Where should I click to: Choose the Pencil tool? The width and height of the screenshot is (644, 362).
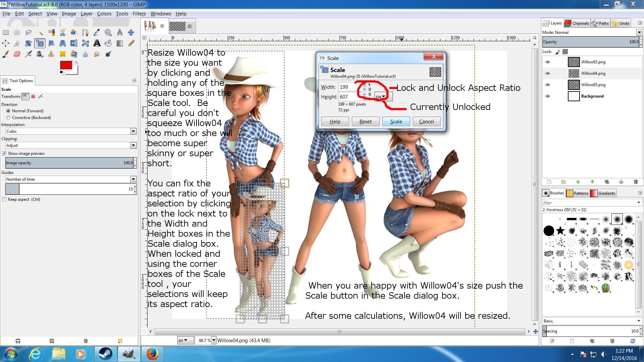pos(131,43)
